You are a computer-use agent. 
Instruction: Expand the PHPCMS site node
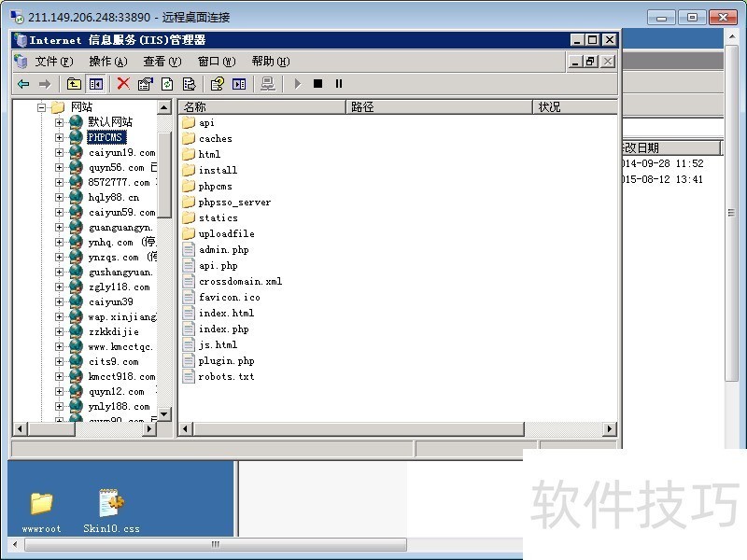coord(59,137)
